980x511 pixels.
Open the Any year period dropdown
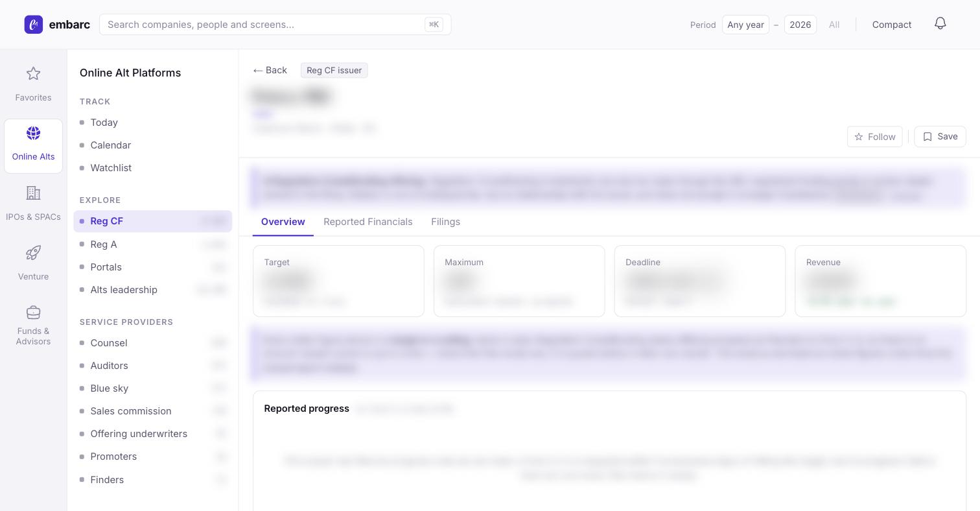(745, 25)
